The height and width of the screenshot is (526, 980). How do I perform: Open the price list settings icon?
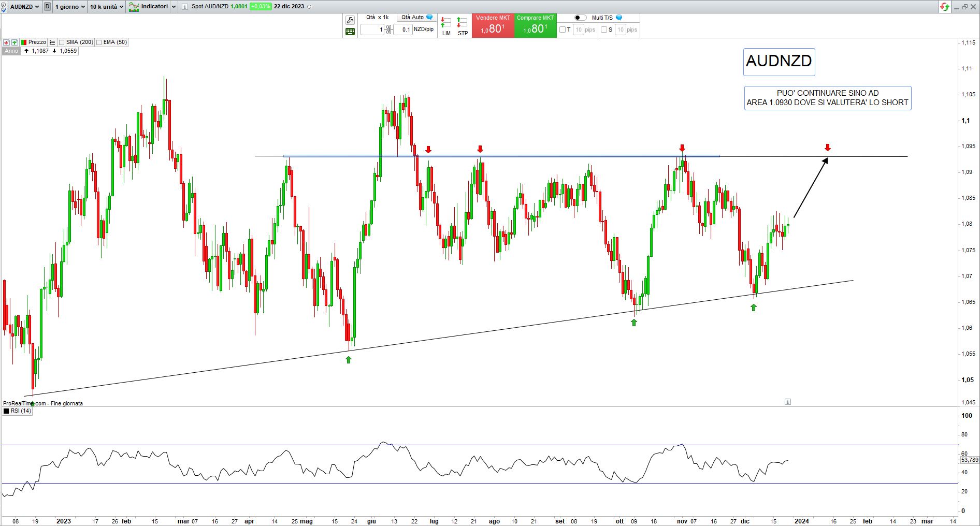52,42
